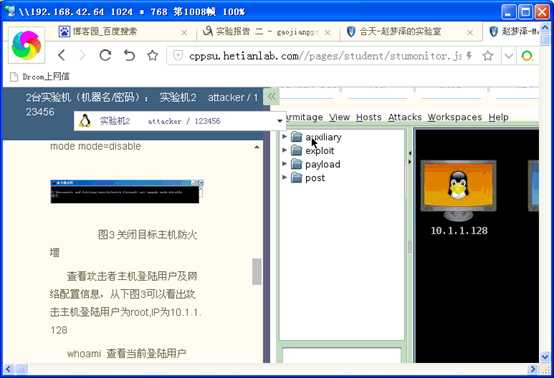Click the auxiliary folder icon

pyautogui.click(x=296, y=137)
